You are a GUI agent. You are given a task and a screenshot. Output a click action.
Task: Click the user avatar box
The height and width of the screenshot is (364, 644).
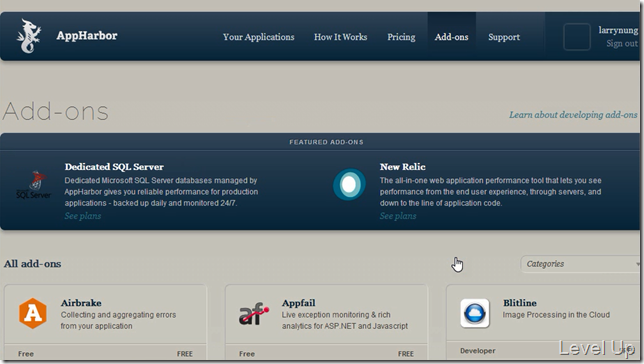click(577, 37)
